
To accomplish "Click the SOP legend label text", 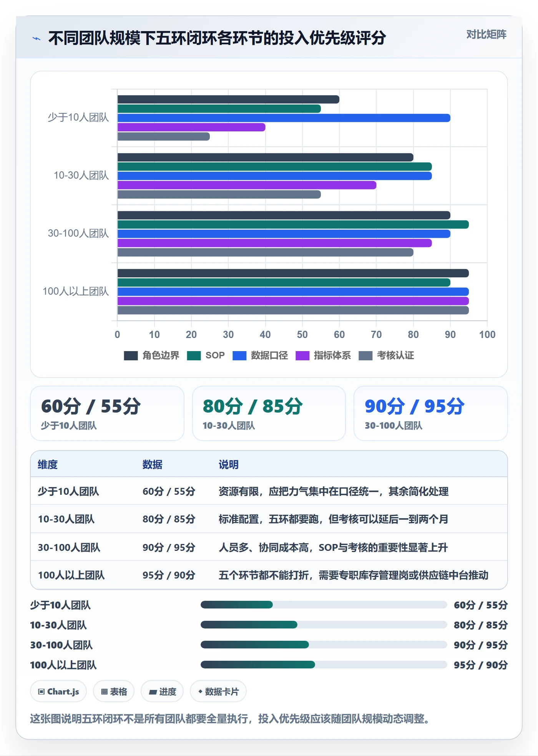I will 215,355.
